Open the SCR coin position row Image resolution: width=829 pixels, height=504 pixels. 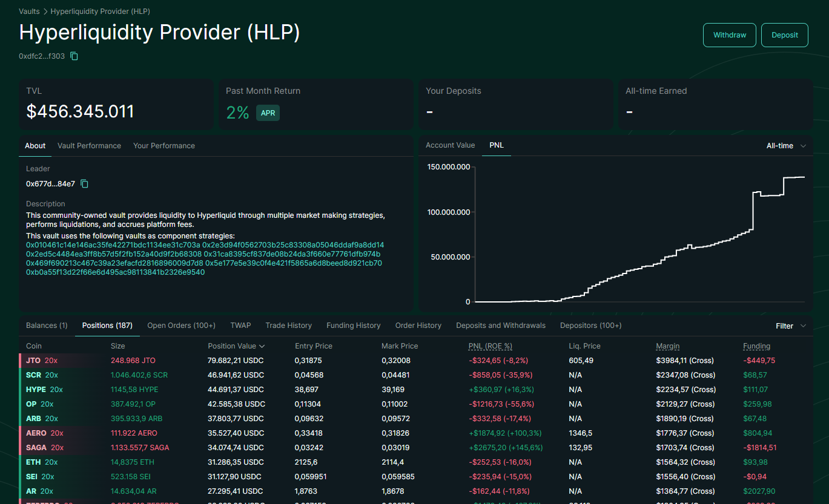[33, 375]
